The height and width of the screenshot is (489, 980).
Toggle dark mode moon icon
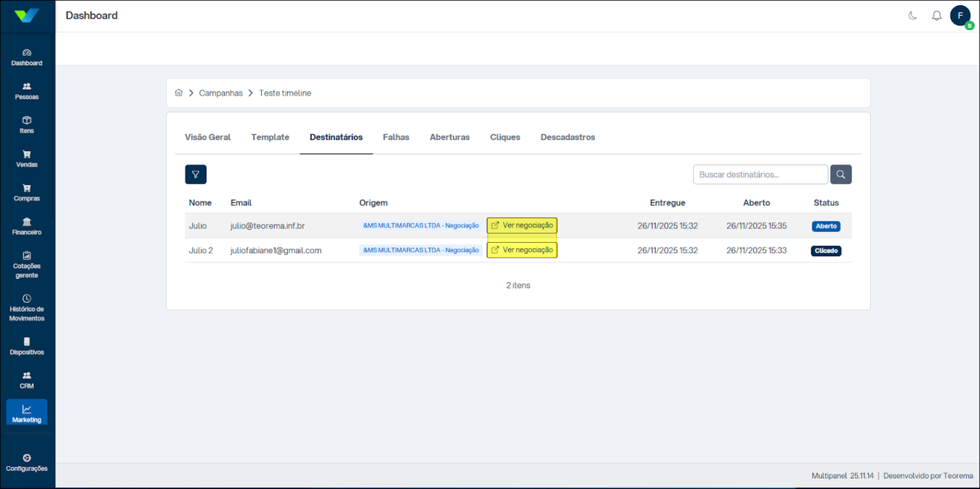coord(912,16)
